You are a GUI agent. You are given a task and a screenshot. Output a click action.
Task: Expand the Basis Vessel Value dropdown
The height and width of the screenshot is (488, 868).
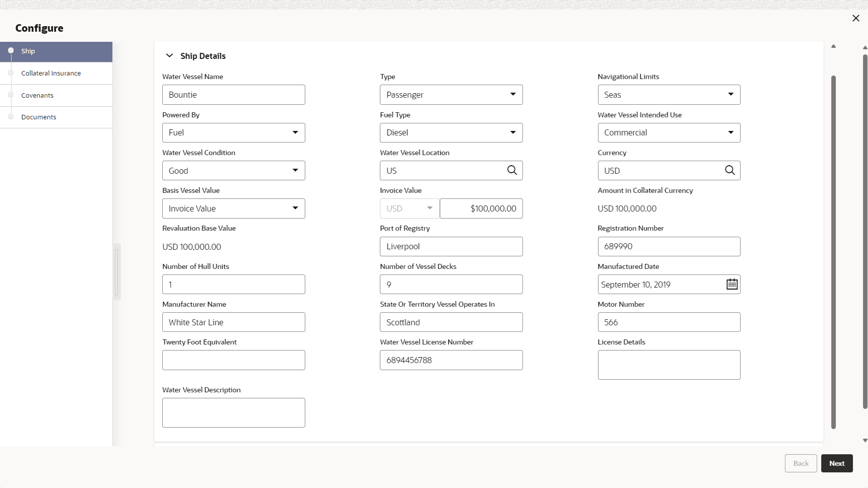point(233,208)
